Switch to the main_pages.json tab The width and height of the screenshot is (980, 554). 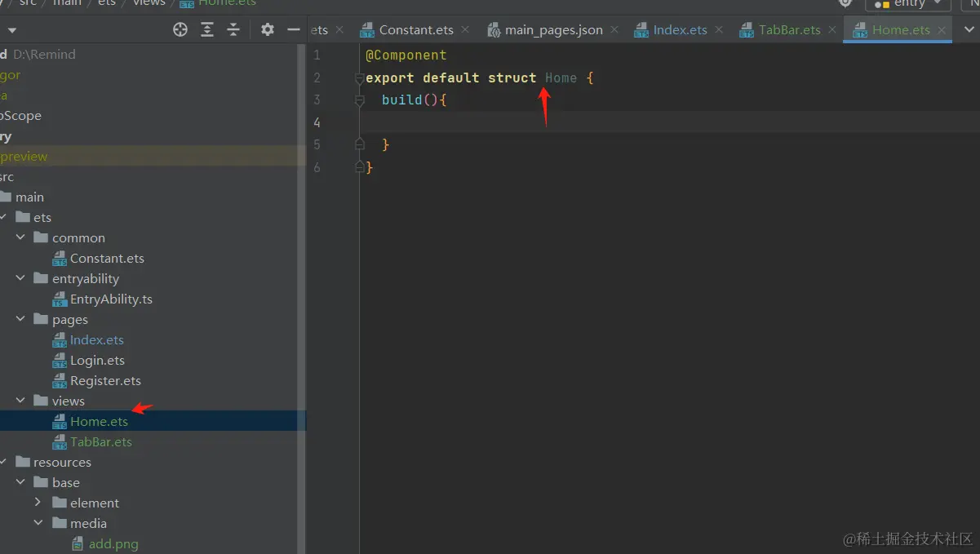point(554,29)
